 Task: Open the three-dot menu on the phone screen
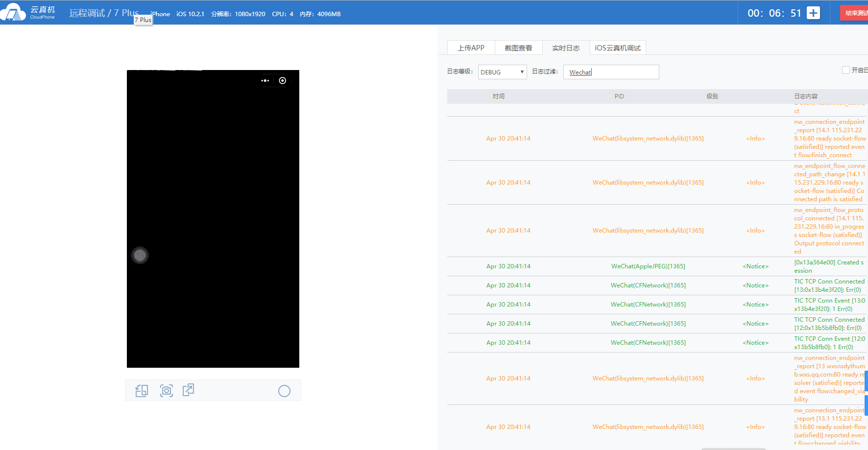(265, 81)
